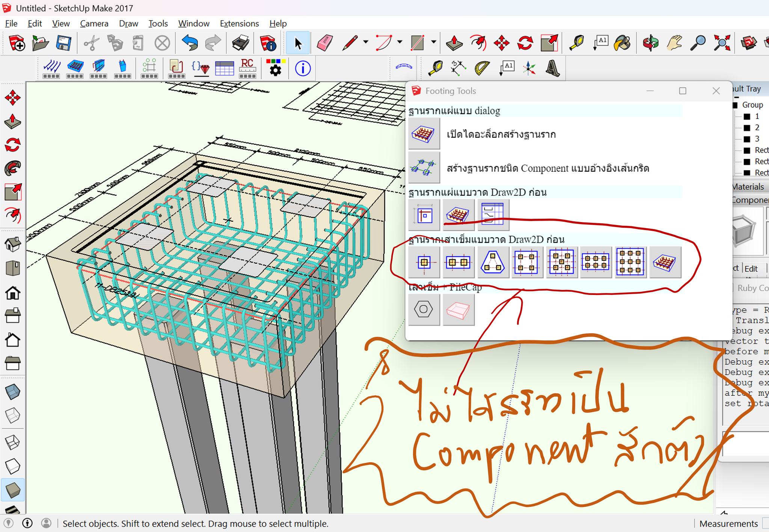This screenshot has height=532, width=769.
Task: Click the left-side Push/Pull tool
Action: 12,121
